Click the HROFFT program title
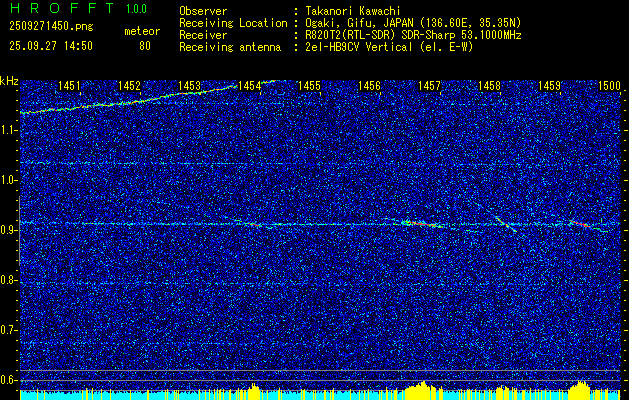629x400 pixels. [x=61, y=8]
